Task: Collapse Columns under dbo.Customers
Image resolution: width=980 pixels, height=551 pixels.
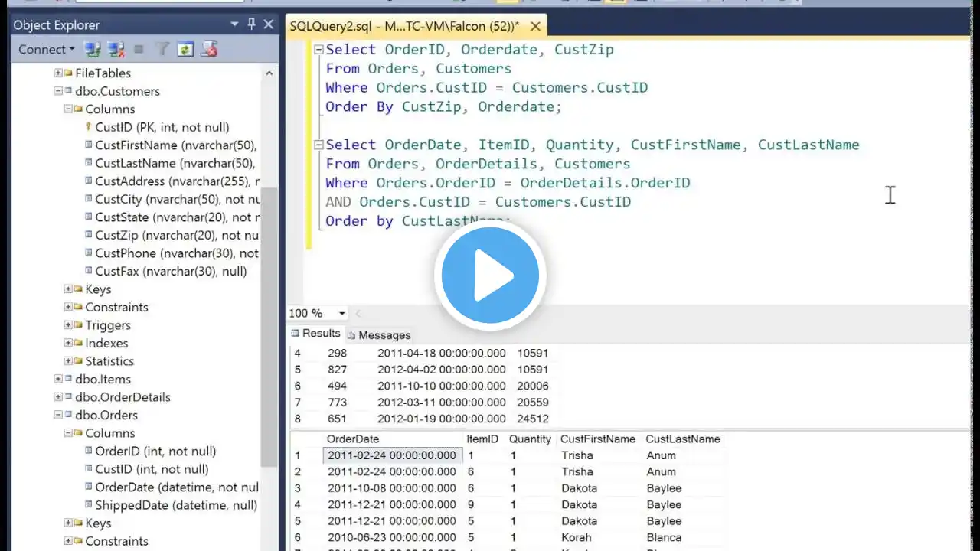Action: [x=68, y=109]
